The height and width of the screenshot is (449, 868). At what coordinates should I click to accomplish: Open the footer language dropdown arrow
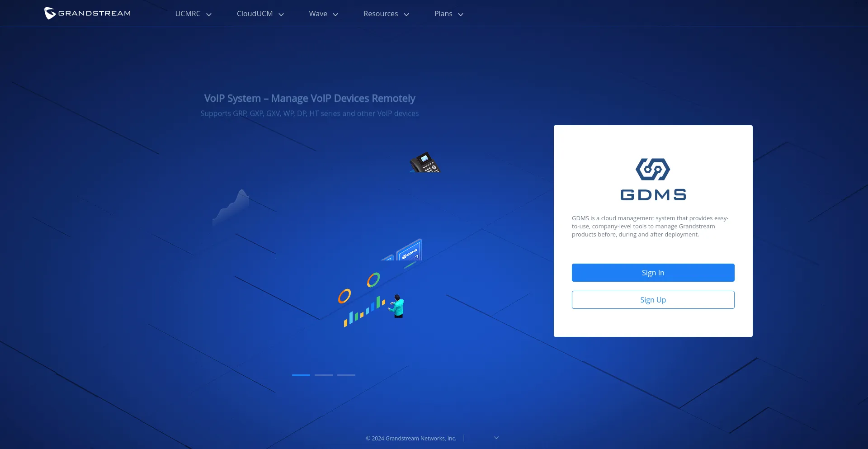coord(496,438)
